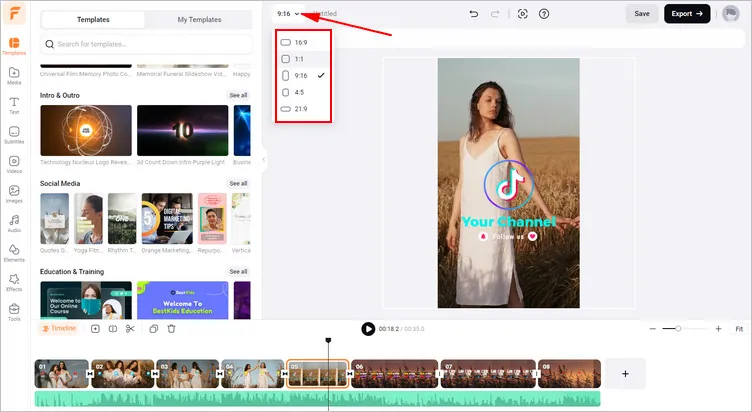752x412 pixels.
Task: Click the screen record icon
Action: coord(523,14)
